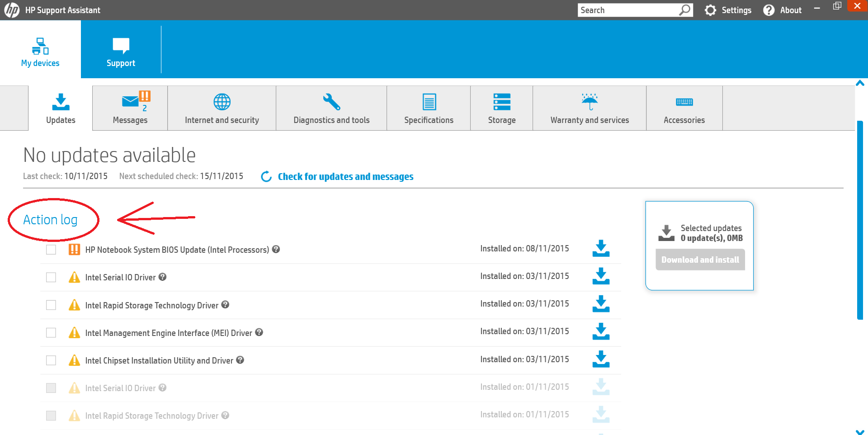Click warning icon on Intel Chipset Installation row

coord(74,360)
